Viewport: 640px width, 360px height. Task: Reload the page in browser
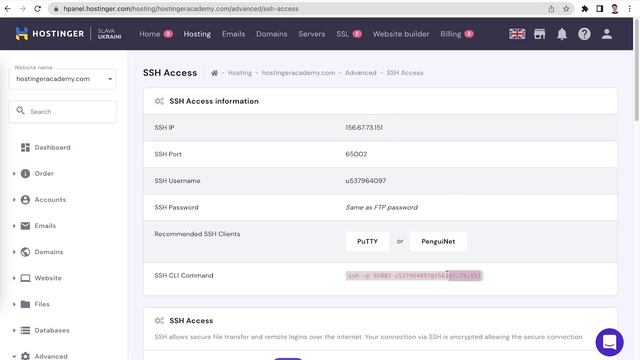[x=38, y=9]
